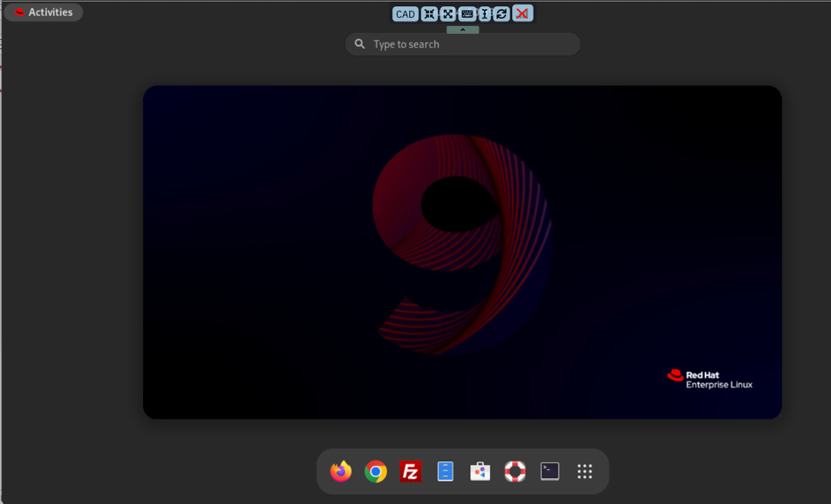Click the refresh connection icon
Screen dimensions: 831x504
(502, 14)
